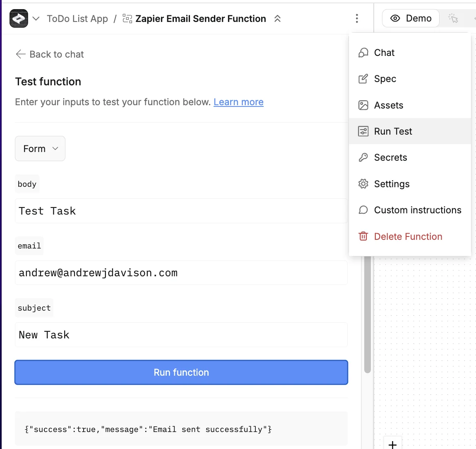Choose Run Test from the menu
Viewport: 476px width, 449px height.
[x=410, y=131]
